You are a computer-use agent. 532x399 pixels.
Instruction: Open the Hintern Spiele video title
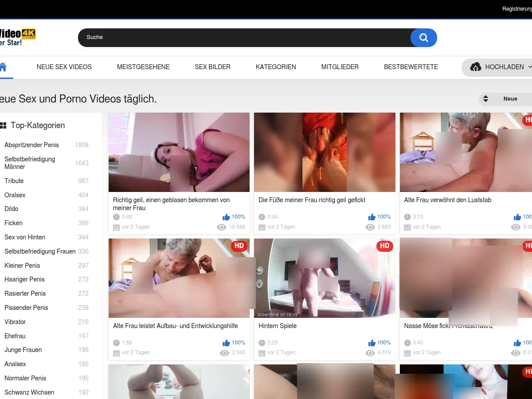tap(278, 326)
